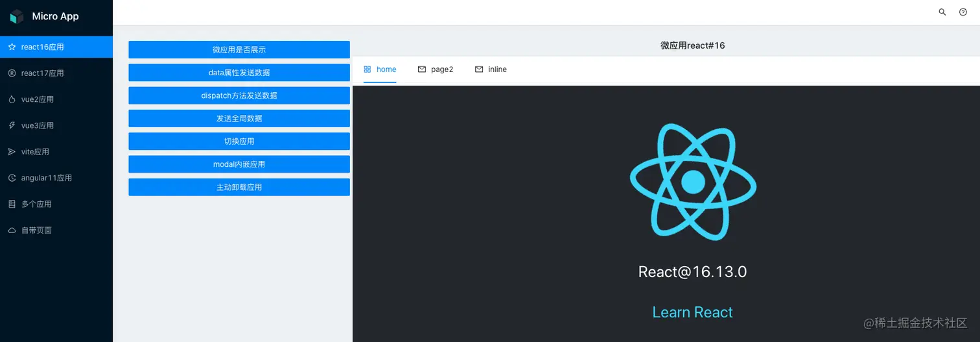Click the React atom logo
Screen dimensions: 980x342
click(x=693, y=181)
